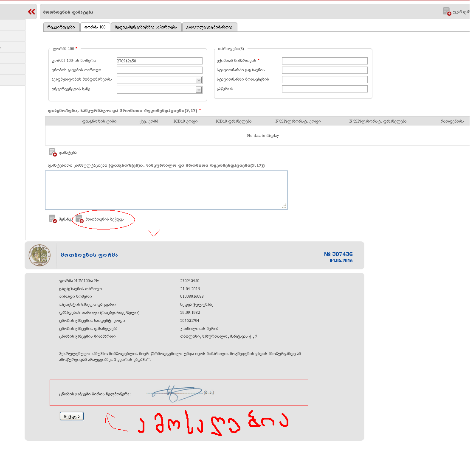Click the ექიმთან მიმართვის date field
476x456 pixels.
[x=324, y=61]
